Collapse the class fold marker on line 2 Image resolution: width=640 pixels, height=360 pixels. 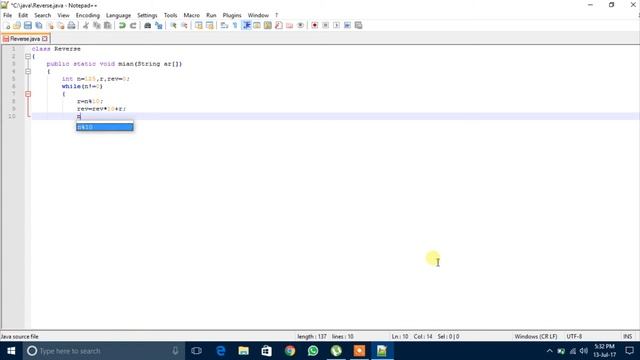pyautogui.click(x=28, y=56)
